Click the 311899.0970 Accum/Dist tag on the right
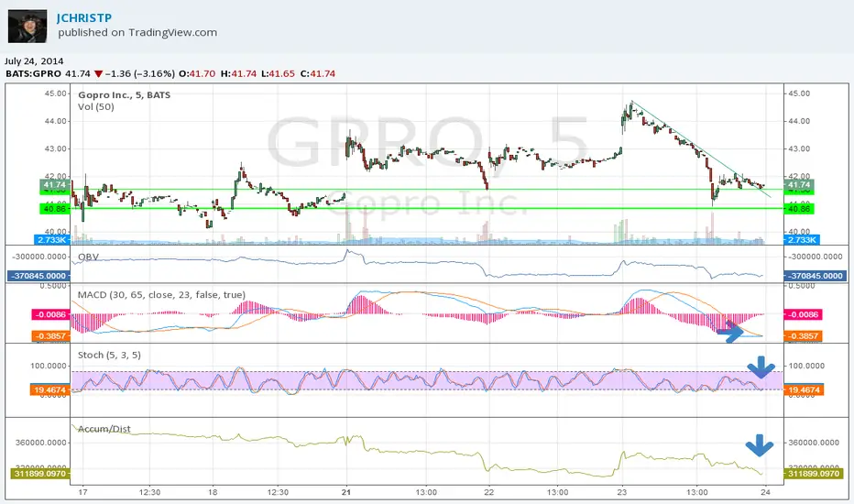Image resolution: width=854 pixels, height=504 pixels. 813,474
